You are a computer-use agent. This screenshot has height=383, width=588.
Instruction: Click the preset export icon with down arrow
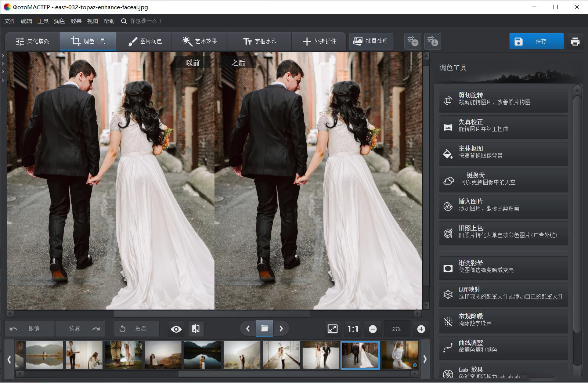pyautogui.click(x=433, y=41)
